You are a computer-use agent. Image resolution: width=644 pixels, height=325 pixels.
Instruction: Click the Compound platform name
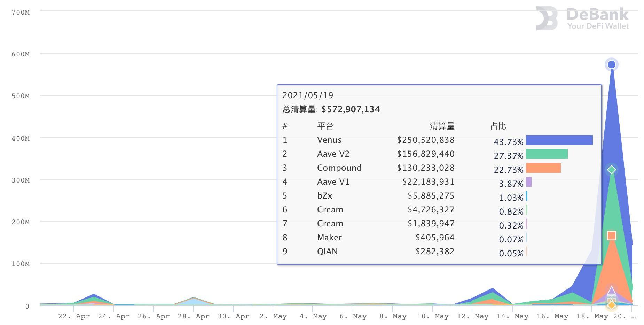339,168
